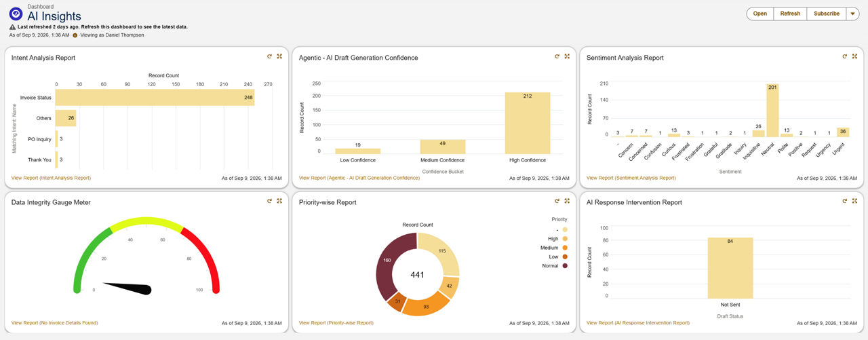Click the stale data warning triangle icon
The height and width of the screenshot is (340, 868).
coord(12,27)
